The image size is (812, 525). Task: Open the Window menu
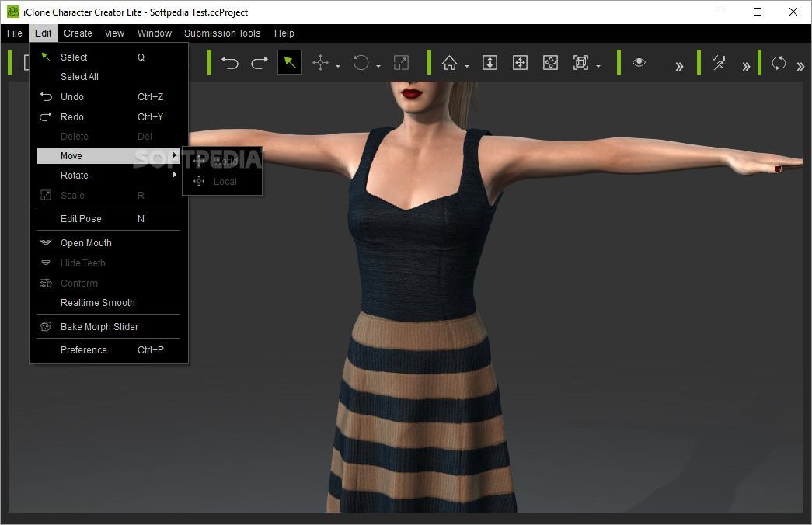(x=155, y=33)
